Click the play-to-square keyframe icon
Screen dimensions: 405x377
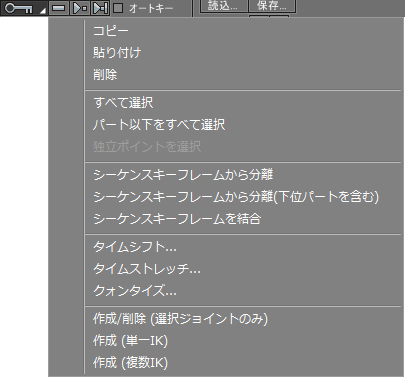click(x=80, y=8)
